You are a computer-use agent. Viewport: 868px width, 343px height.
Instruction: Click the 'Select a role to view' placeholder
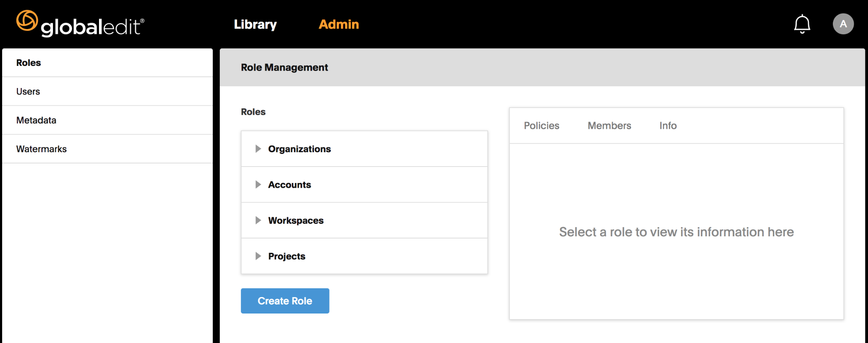[676, 232]
